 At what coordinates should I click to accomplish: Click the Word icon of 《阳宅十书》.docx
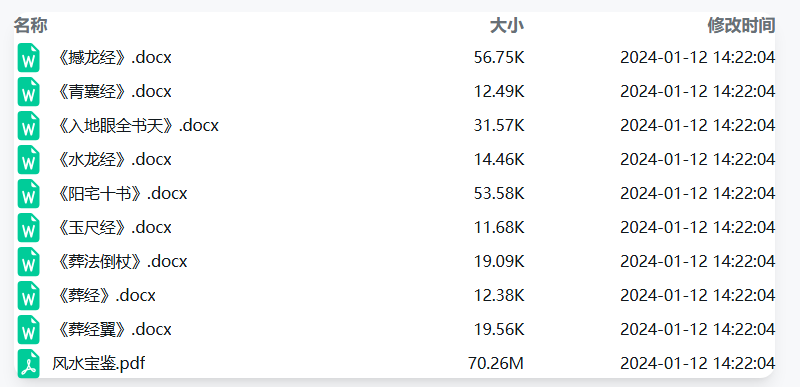29,194
